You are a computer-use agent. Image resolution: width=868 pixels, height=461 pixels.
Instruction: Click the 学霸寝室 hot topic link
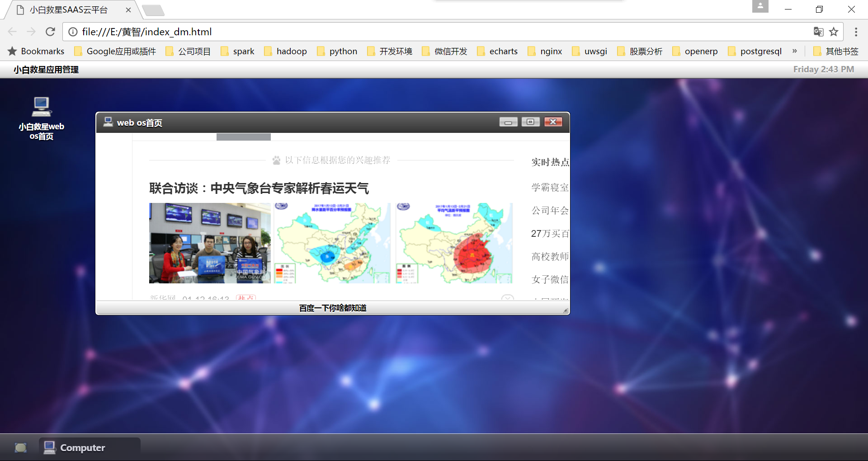[x=550, y=188]
